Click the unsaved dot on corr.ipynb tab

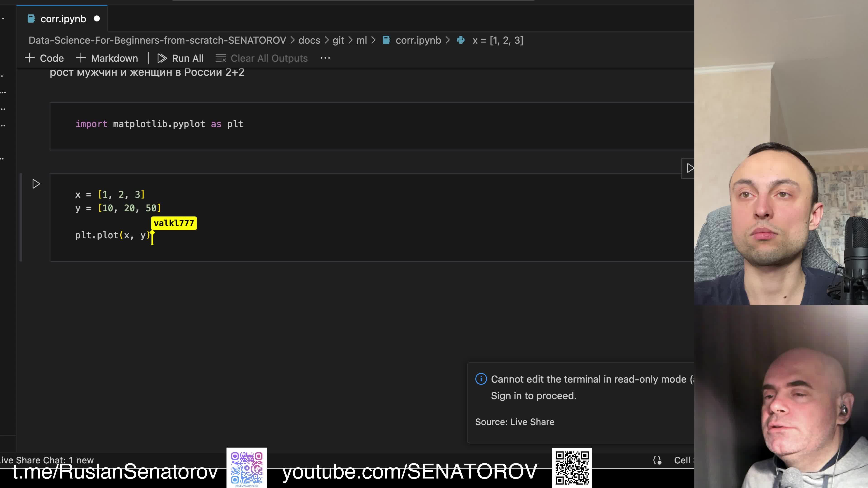click(x=97, y=19)
